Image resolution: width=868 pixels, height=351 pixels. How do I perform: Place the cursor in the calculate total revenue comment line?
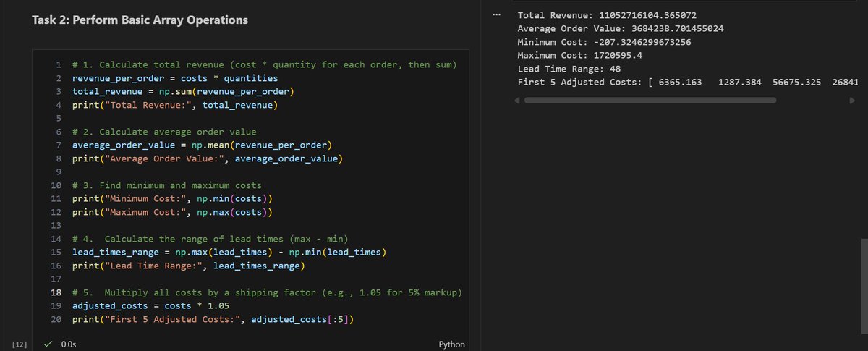pos(264,65)
